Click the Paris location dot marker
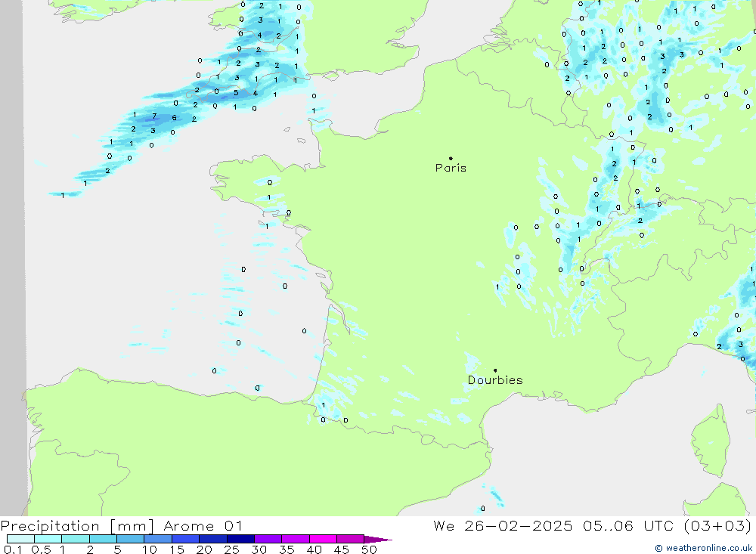Image resolution: width=756 pixels, height=554 pixels. (451, 158)
